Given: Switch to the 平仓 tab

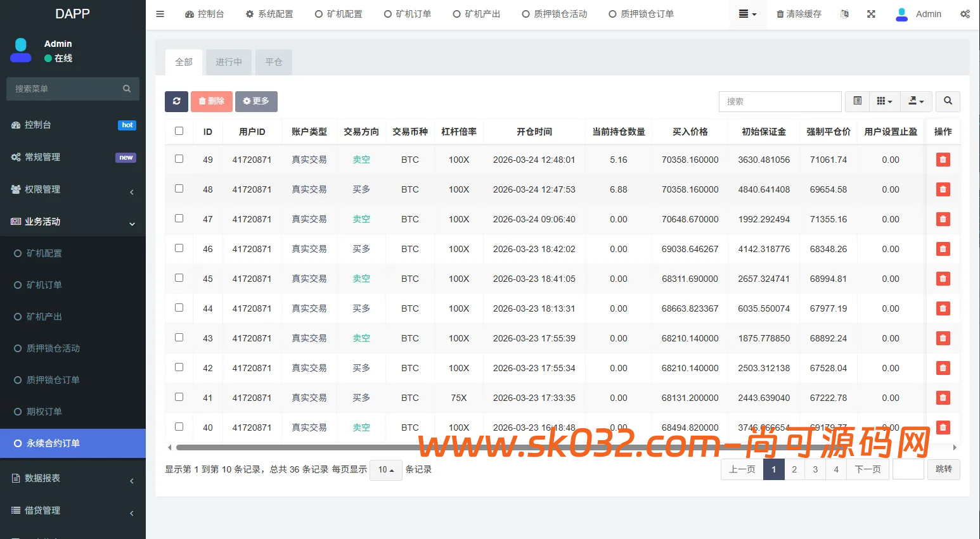Looking at the screenshot, I should pyautogui.click(x=274, y=62).
